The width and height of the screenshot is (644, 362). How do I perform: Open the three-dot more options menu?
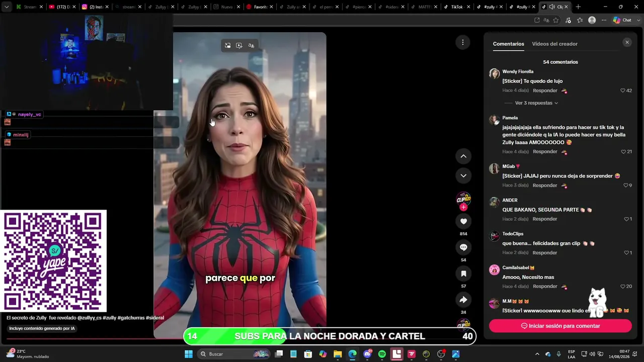click(x=463, y=42)
